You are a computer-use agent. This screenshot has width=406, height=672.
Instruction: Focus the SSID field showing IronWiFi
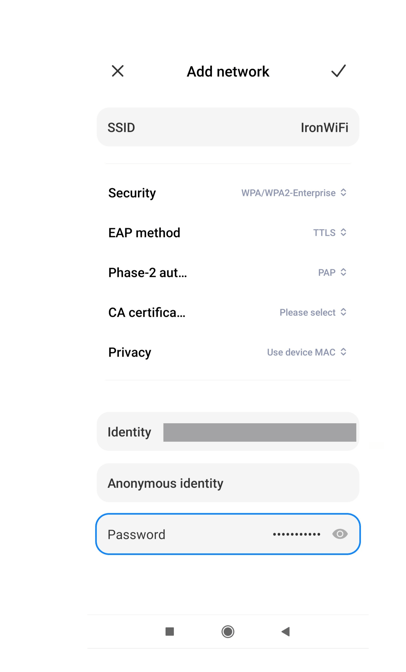tap(228, 127)
